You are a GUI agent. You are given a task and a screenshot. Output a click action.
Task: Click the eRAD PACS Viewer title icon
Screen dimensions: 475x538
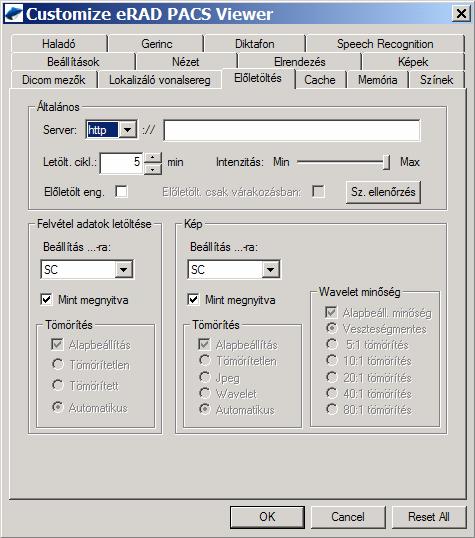click(x=13, y=13)
